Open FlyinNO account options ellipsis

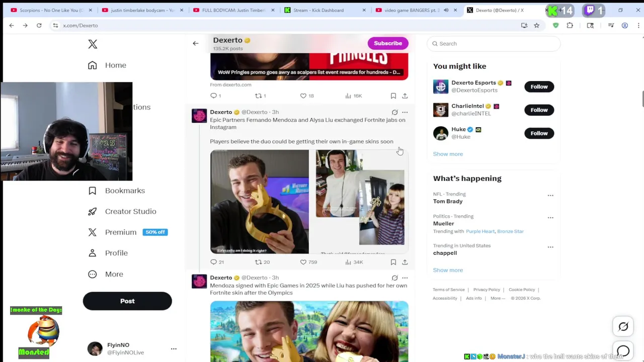(x=174, y=348)
